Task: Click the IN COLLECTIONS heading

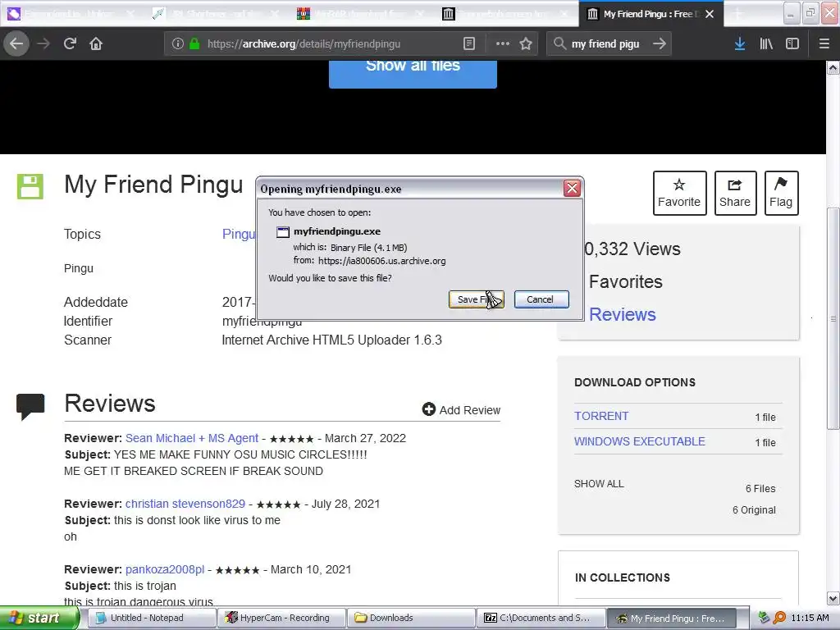Action: [623, 577]
